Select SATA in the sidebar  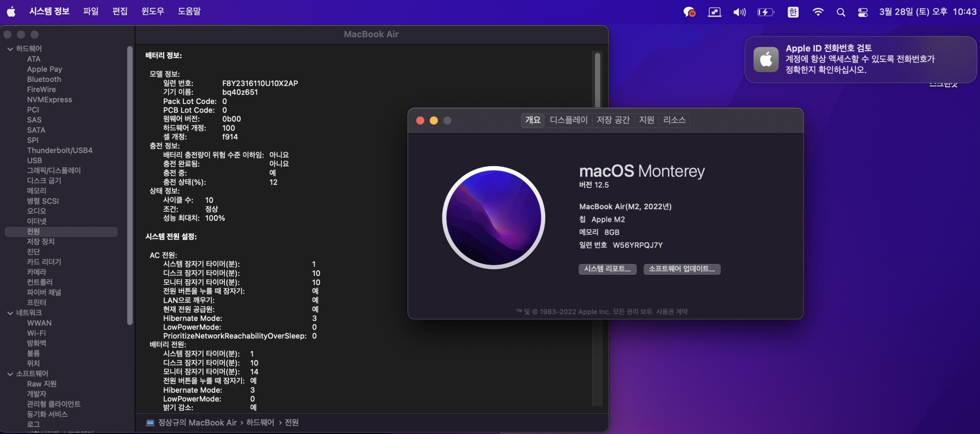pos(36,130)
